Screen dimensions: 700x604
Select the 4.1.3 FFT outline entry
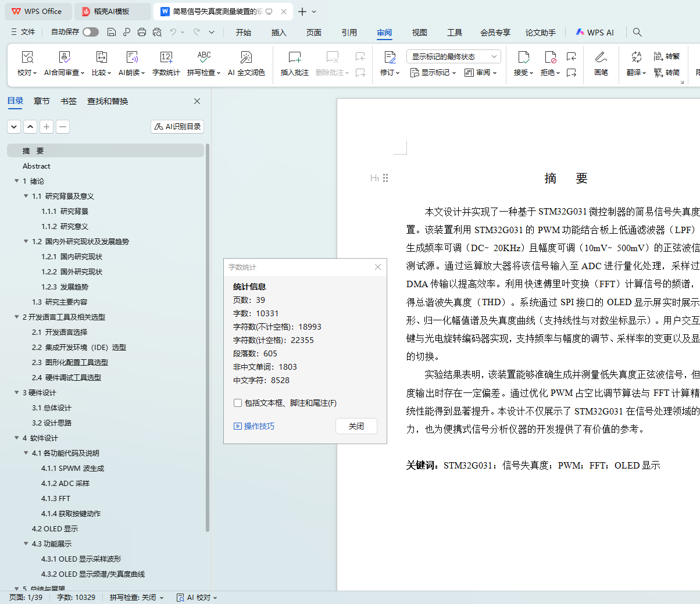click(x=56, y=499)
